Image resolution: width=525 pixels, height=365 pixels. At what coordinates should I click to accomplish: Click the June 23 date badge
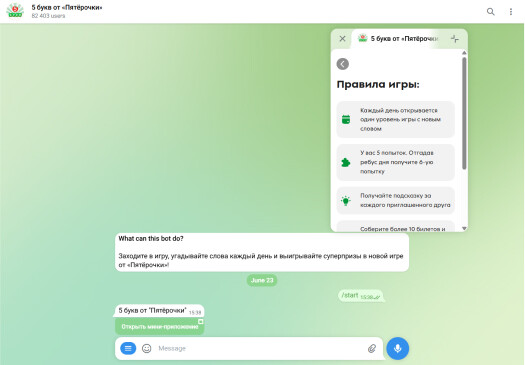262,280
